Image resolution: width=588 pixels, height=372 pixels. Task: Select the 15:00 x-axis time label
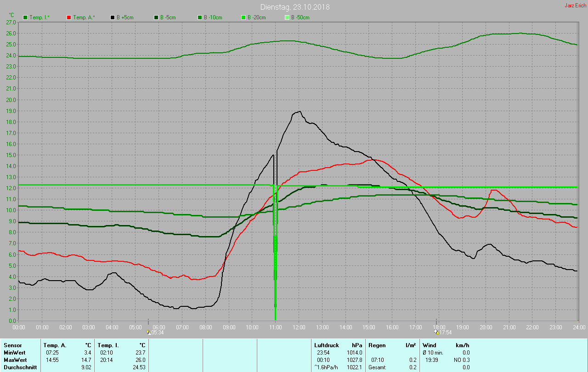(x=369, y=327)
